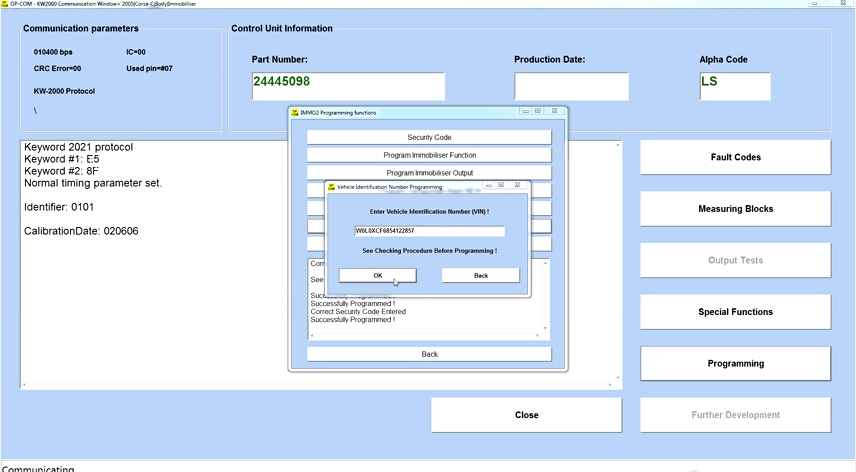Click the 'CalibrationDate: 020606' log line

tap(81, 231)
